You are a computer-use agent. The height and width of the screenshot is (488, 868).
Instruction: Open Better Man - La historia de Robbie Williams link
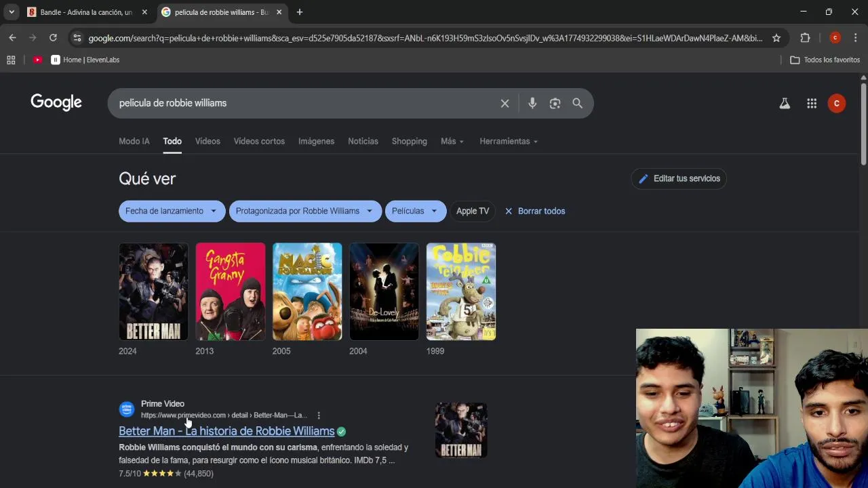(226, 431)
